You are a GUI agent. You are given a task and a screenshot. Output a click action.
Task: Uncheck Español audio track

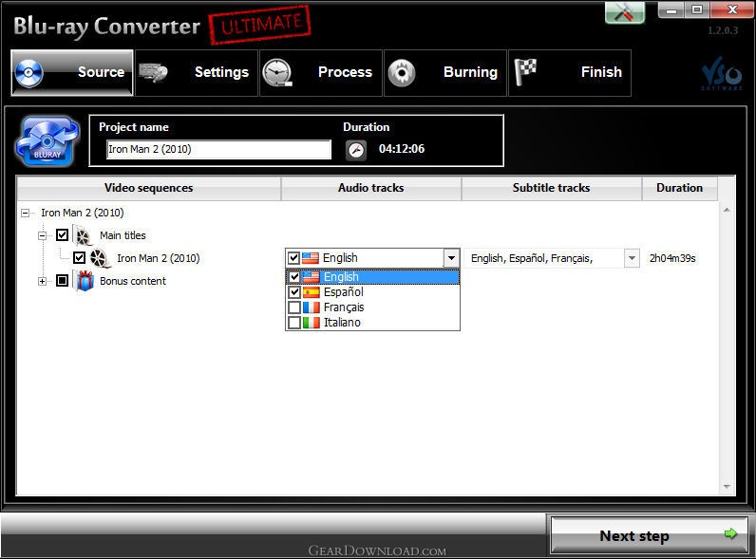(294, 292)
